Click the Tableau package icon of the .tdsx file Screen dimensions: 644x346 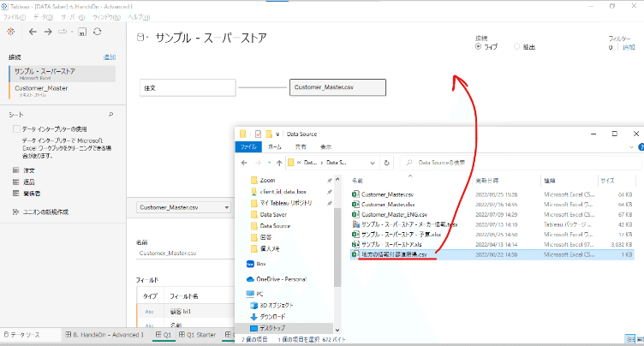coord(355,224)
